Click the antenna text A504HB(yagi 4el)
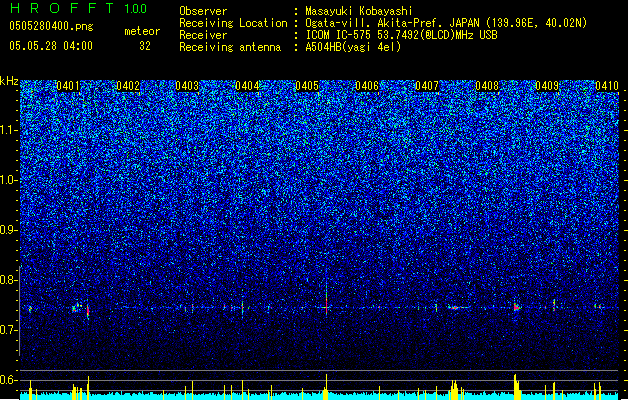This screenshot has width=629, height=400. 353,47
